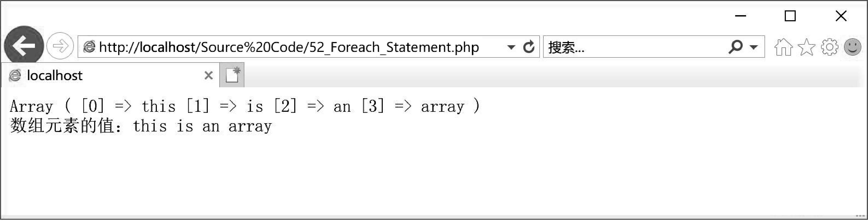Viewport: 868px width, 223px height.
Task: Click the Forward navigation arrow
Action: [60, 46]
